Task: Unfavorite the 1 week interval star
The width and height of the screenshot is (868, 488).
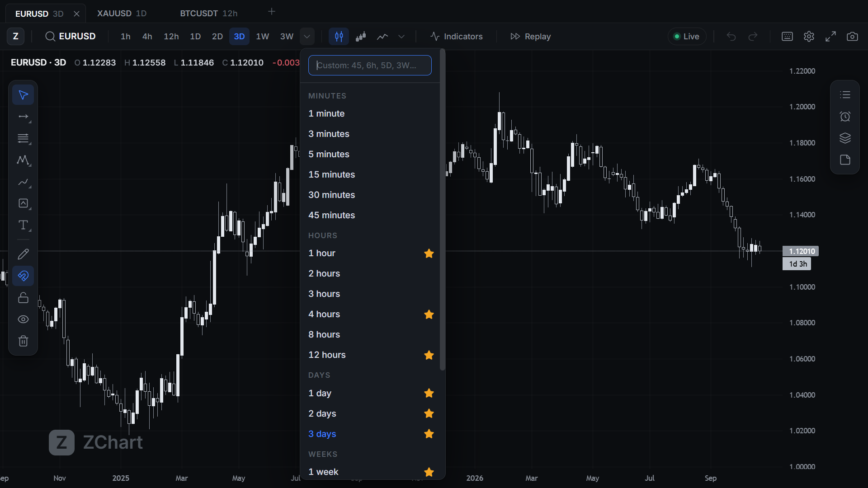Action: tap(429, 472)
